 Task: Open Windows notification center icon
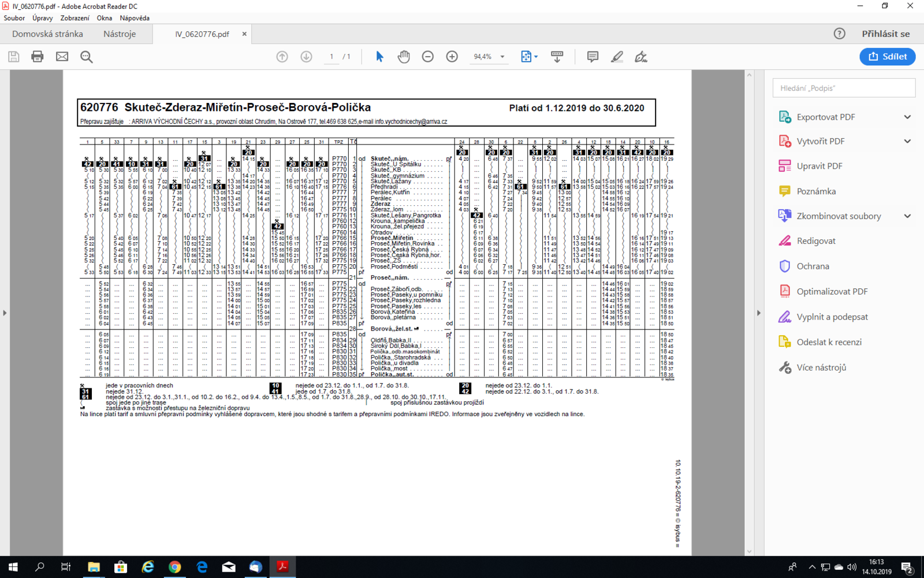coord(907,568)
